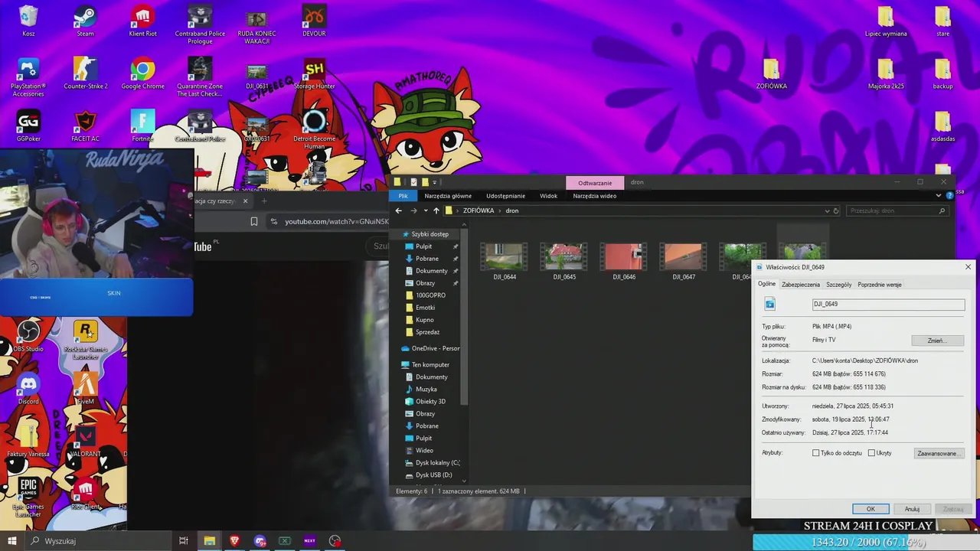Viewport: 980px width, 551px height.
Task: Click Brave browser icon in taskbar
Action: (234, 541)
